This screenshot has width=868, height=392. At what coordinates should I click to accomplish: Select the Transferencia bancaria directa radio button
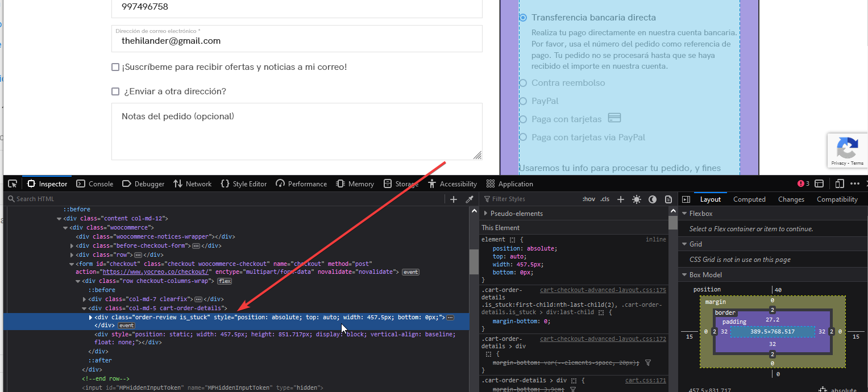click(523, 18)
